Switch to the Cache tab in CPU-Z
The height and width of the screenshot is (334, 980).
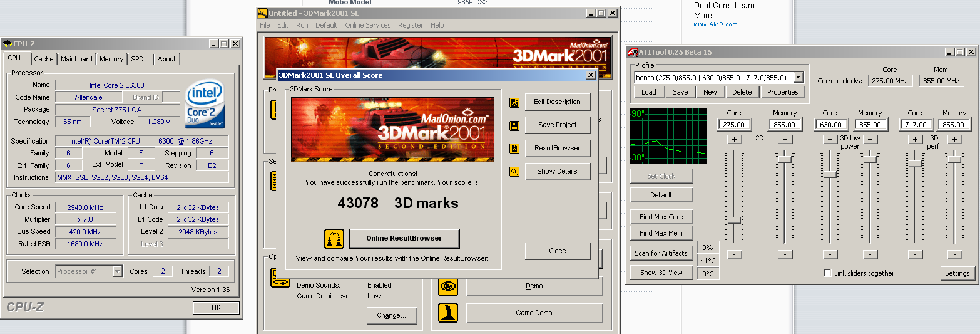point(44,59)
